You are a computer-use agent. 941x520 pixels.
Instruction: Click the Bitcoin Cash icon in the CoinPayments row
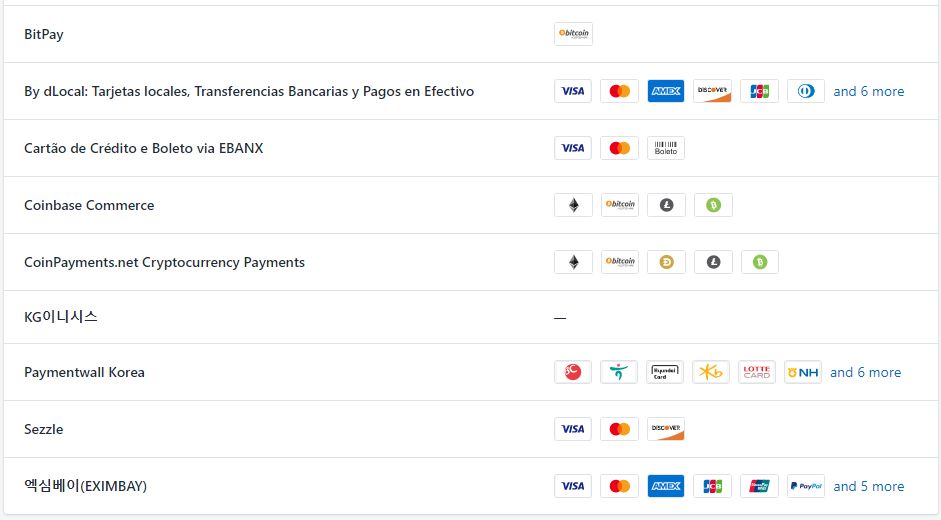pos(760,262)
